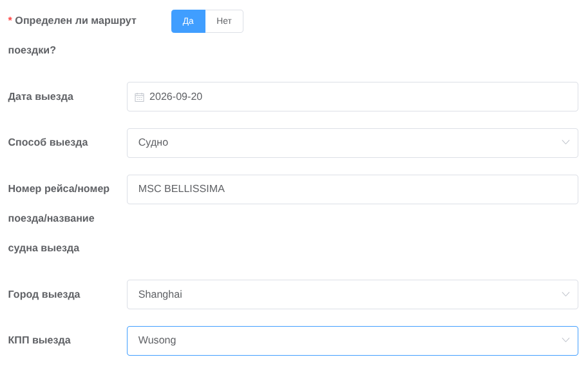The width and height of the screenshot is (588, 366).
Task: Click the calendar icon in date field
Action: tap(139, 97)
